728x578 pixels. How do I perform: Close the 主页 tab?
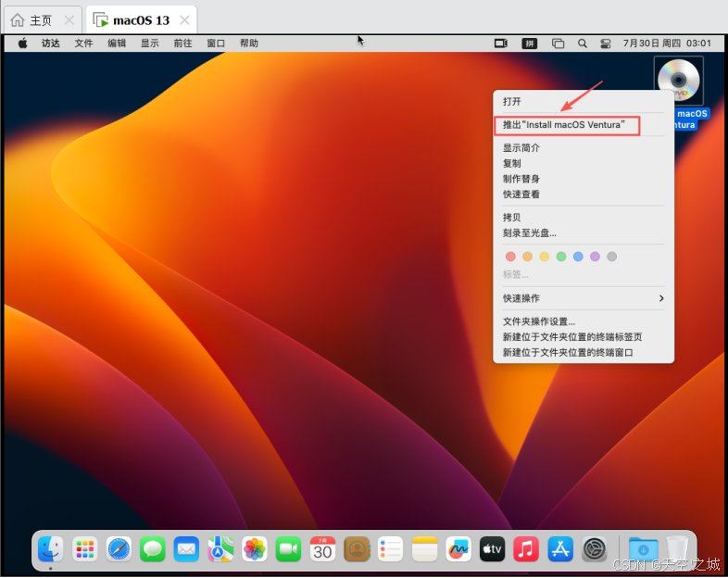[69, 20]
